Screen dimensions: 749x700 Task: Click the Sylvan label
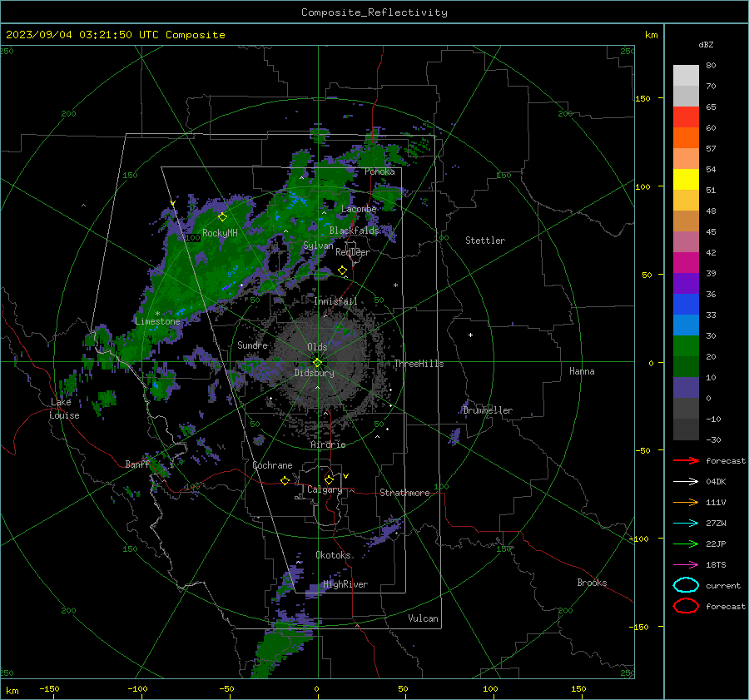tap(318, 246)
